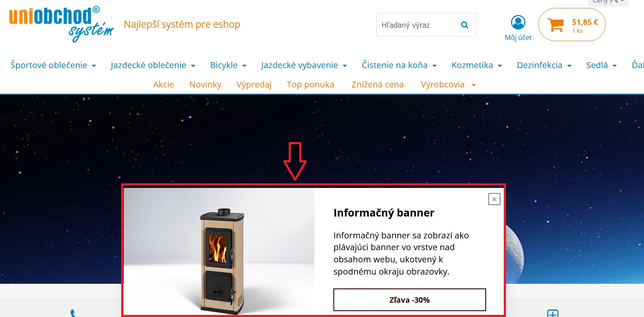Image resolution: width=644 pixels, height=317 pixels.
Task: Open the Novinky page
Action: (x=205, y=85)
